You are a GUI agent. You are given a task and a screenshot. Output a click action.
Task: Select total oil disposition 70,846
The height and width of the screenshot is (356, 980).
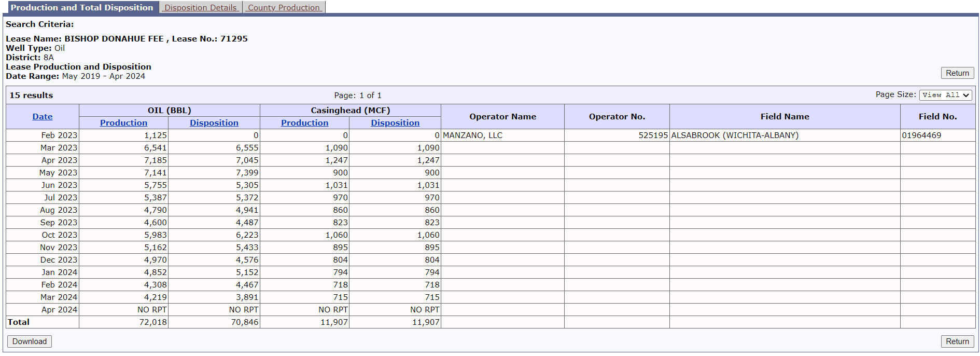point(214,322)
